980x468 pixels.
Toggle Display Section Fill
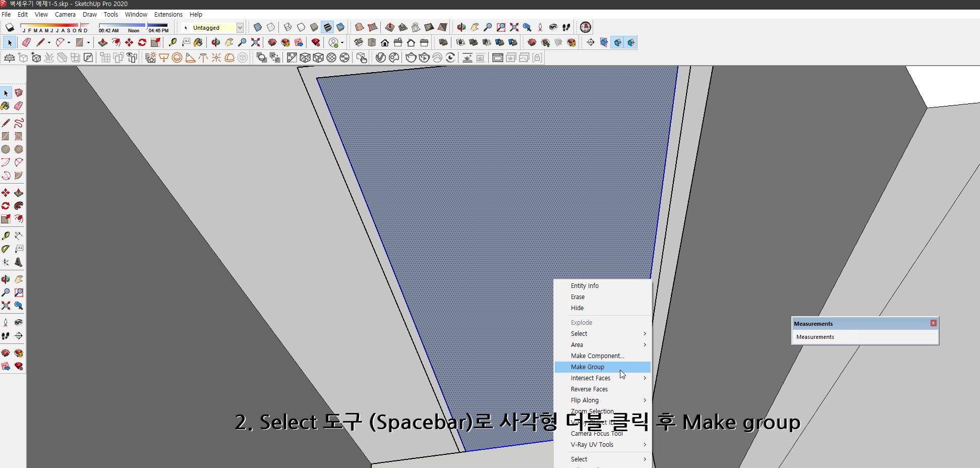pyautogui.click(x=630, y=42)
